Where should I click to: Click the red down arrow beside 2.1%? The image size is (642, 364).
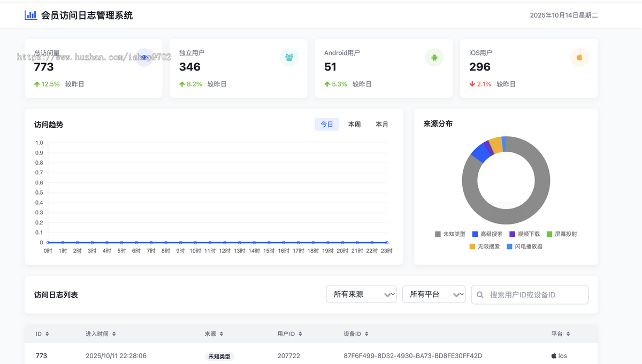(x=472, y=84)
